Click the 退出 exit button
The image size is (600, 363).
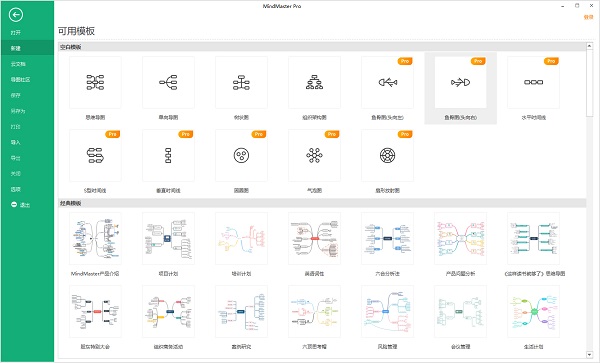tap(21, 205)
